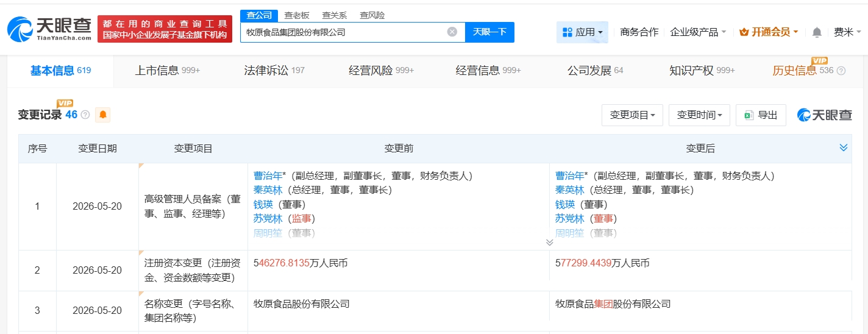This screenshot has height=334, width=868.
Task: Click the 天眼一下 search button
Action: click(489, 32)
